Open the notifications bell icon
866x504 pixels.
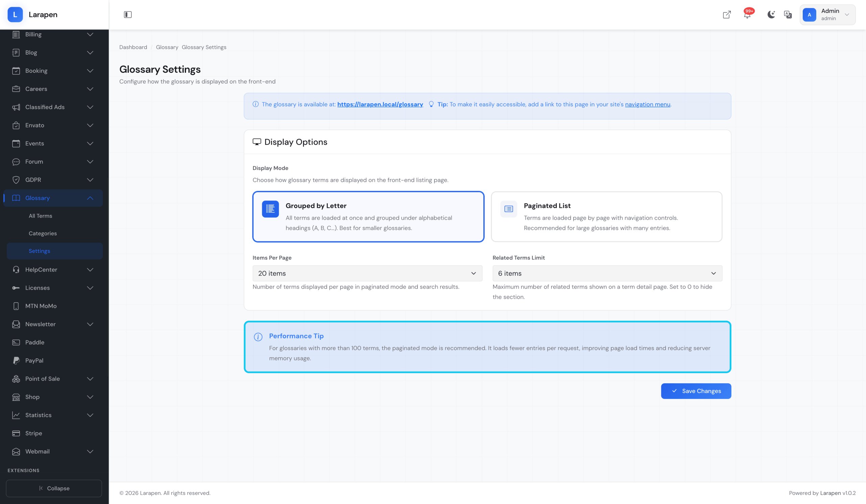(747, 15)
